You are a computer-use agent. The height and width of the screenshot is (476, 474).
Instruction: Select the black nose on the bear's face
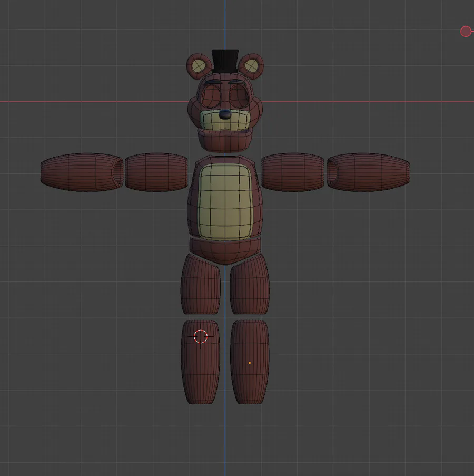pyautogui.click(x=225, y=114)
